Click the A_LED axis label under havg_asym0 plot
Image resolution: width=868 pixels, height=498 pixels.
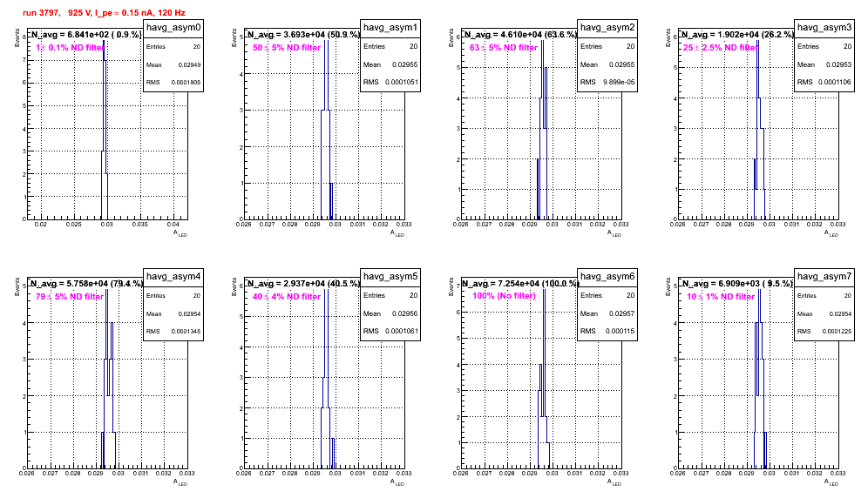180,233
